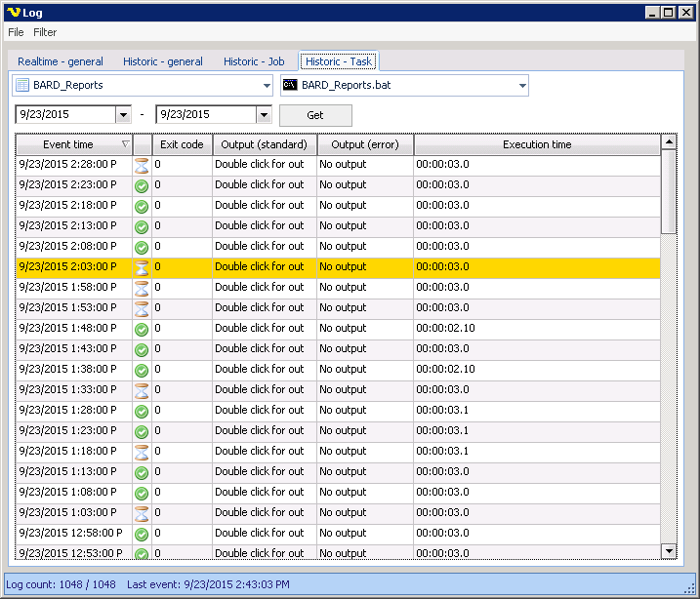700x599 pixels.
Task: Sort by Event time column header
Action: (x=69, y=144)
